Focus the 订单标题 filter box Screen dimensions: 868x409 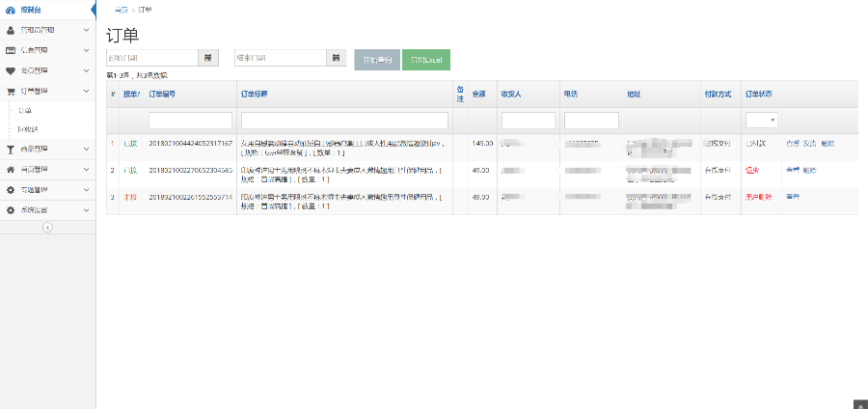tap(344, 121)
